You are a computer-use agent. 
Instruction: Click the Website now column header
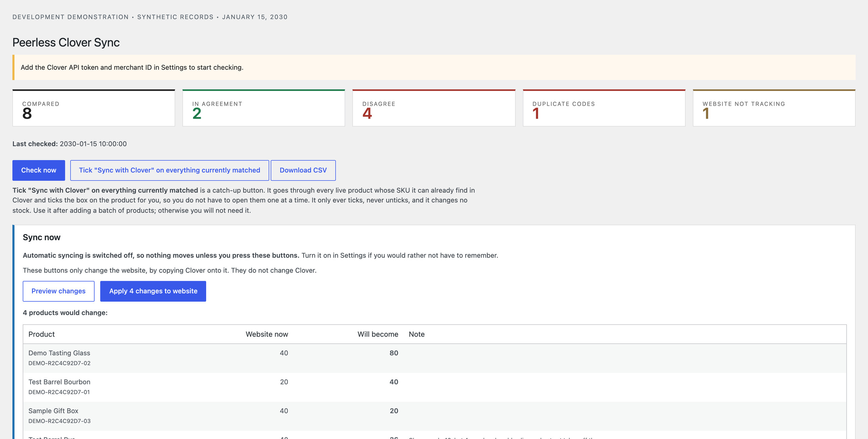pos(267,334)
